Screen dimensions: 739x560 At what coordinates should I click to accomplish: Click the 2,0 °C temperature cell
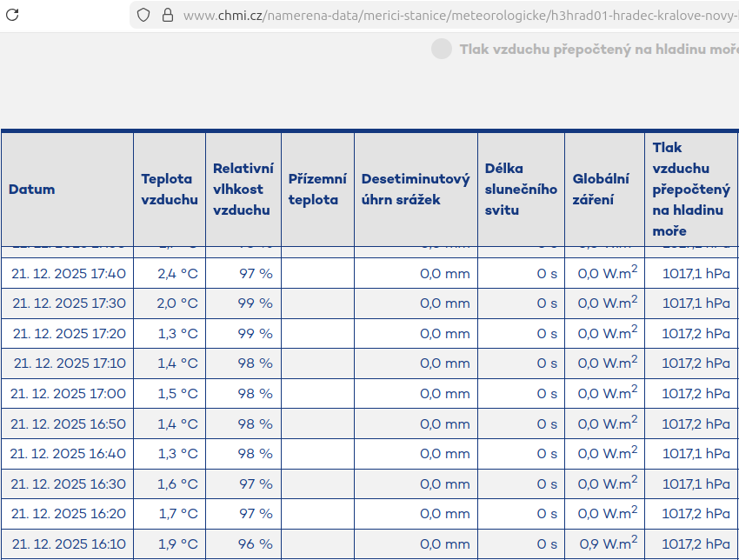coord(177,303)
